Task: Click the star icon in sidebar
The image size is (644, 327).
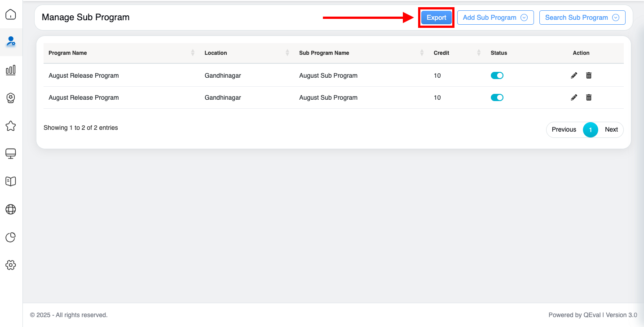Action: coord(11,126)
